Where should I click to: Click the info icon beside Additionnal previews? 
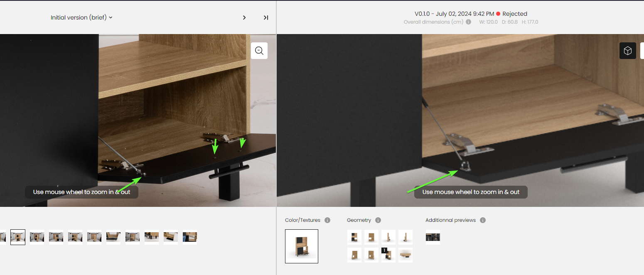483,220
